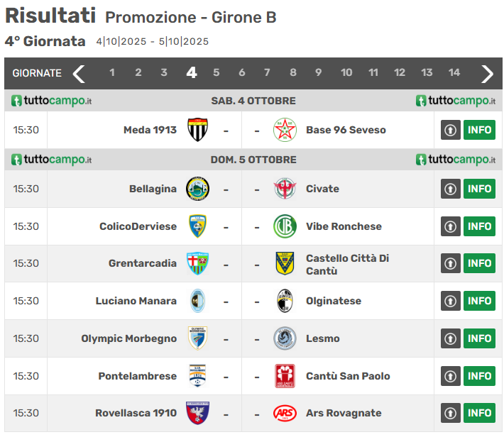Click the upload arrow icon for Bellagina match
The width and height of the screenshot is (504, 442).
tap(451, 189)
